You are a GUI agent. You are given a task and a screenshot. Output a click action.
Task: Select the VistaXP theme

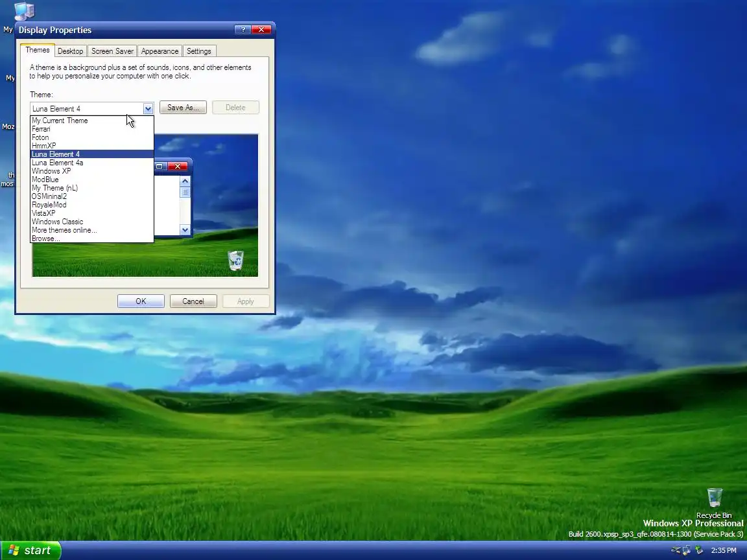(x=92, y=213)
